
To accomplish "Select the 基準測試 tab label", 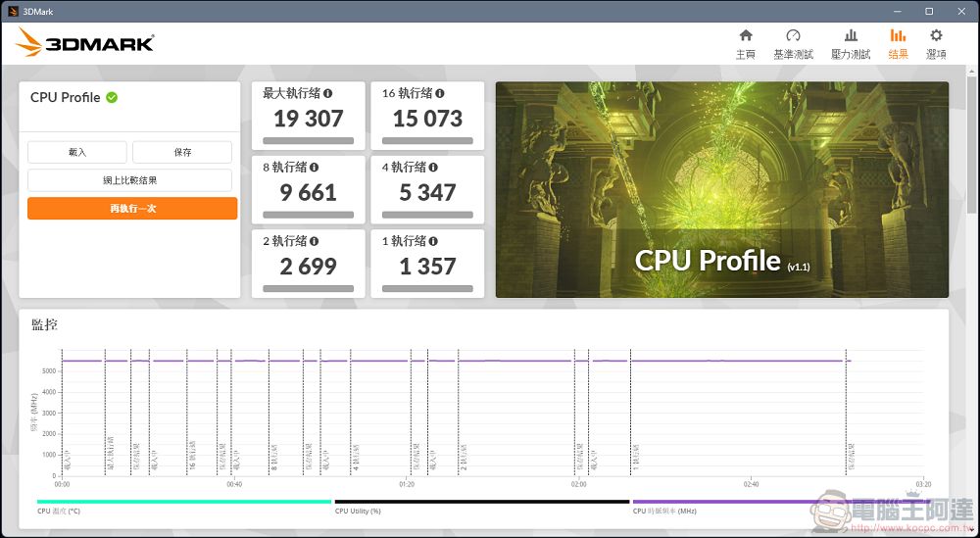I will coord(793,54).
